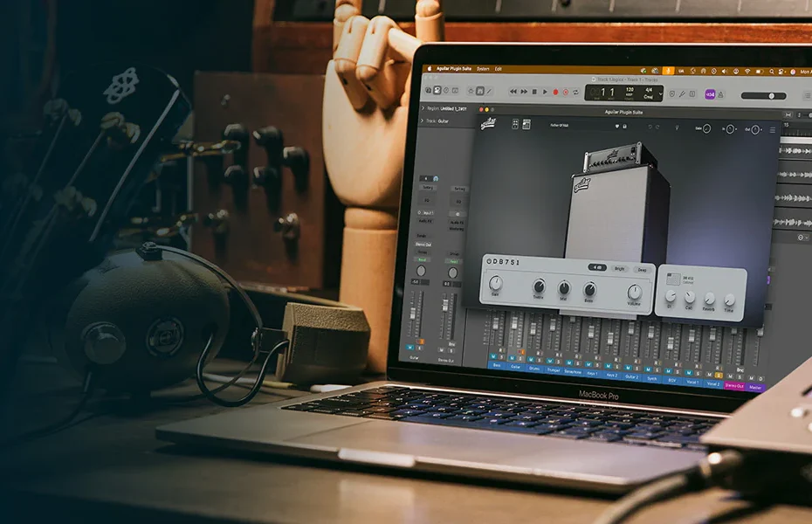Click the undo arrow in plugin header
Screen dimensions: 812x524
(x=649, y=128)
